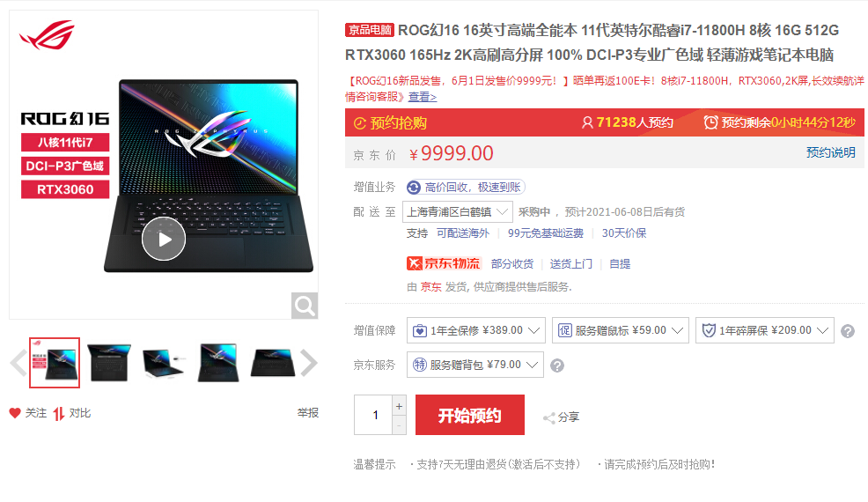This screenshot has height=502, width=868.
Task: Expand the 服务赠鼠标 ¥59.00 dropdown
Action: tap(620, 330)
